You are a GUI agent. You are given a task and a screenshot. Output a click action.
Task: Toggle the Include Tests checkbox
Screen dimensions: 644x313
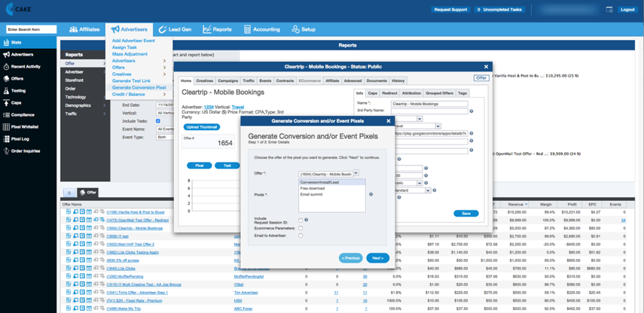point(158,121)
